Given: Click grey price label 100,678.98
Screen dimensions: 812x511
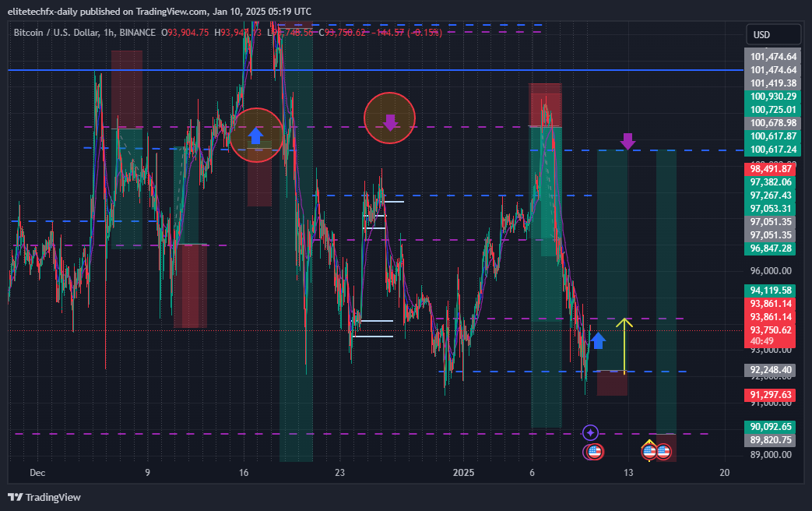Looking at the screenshot, I should 772,123.
